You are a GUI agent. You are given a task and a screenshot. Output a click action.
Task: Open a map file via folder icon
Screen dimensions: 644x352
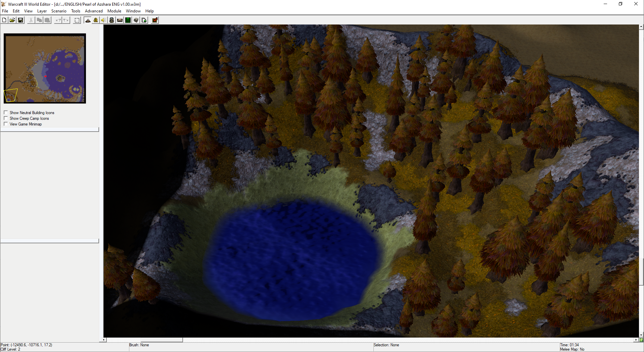tap(12, 20)
